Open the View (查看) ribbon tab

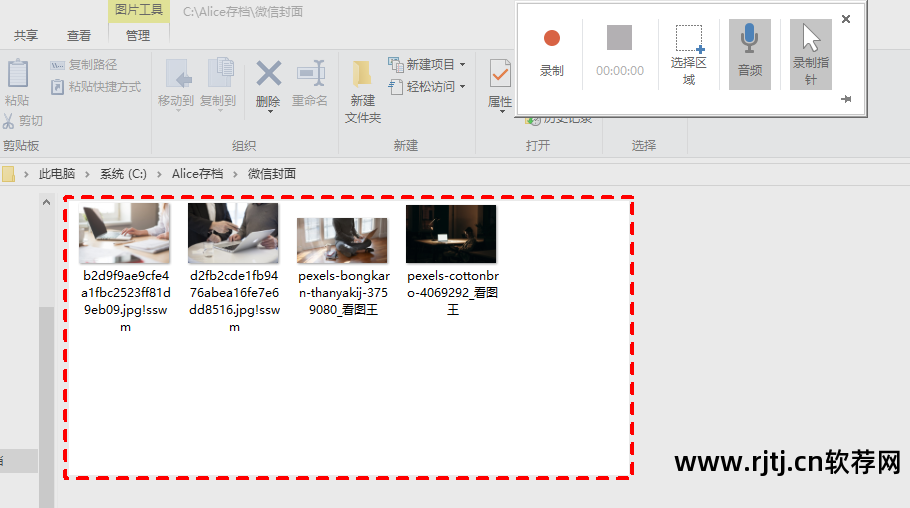[79, 35]
